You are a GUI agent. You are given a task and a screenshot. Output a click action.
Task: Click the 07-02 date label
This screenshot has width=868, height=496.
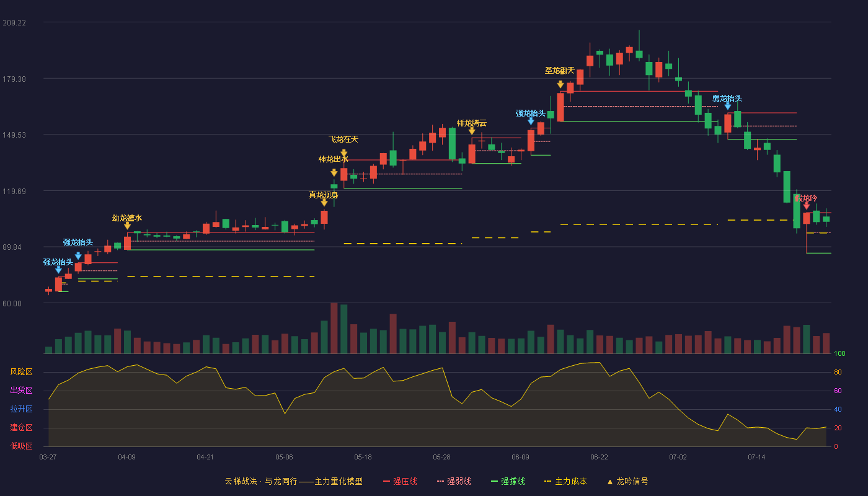pyautogui.click(x=678, y=457)
